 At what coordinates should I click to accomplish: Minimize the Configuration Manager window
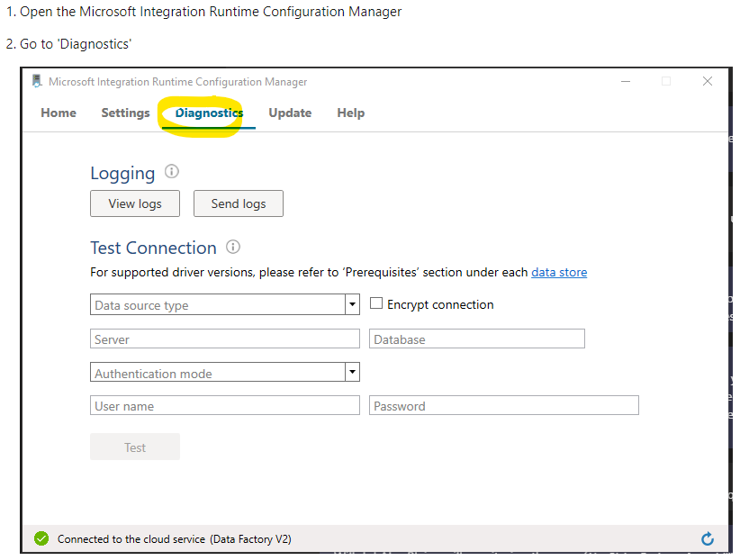point(626,81)
